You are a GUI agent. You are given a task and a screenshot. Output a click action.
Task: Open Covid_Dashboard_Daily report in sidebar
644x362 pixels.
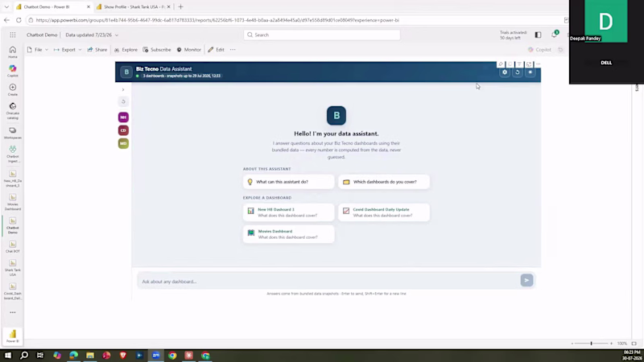(x=13, y=291)
